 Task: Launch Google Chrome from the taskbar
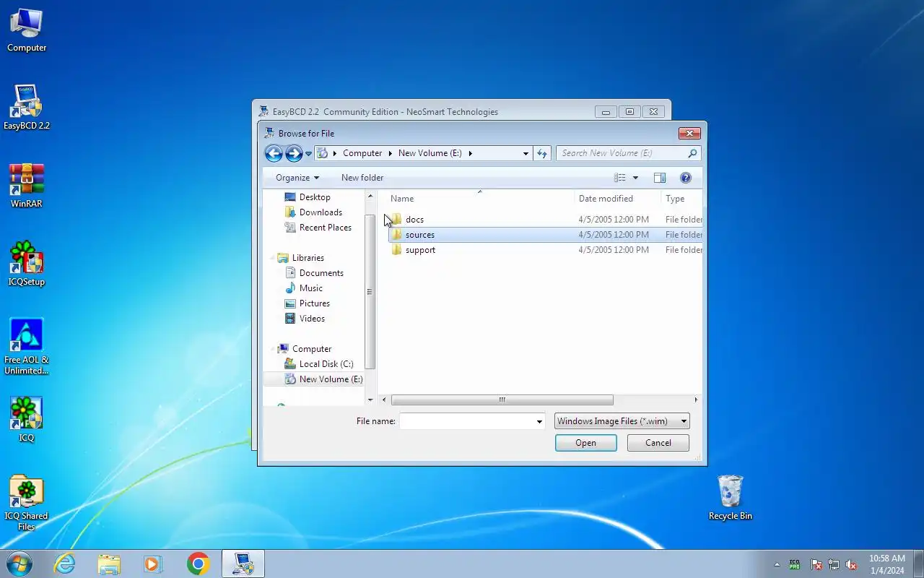pos(198,564)
